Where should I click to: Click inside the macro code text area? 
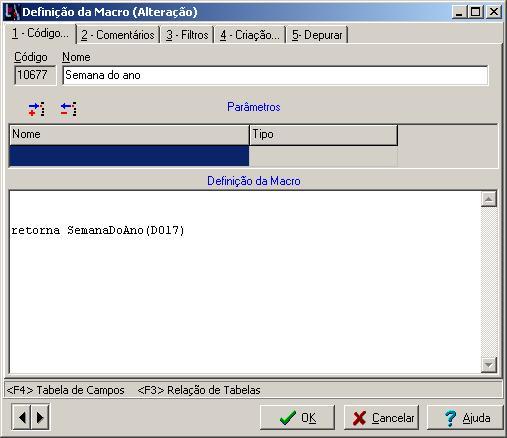pyautogui.click(x=245, y=282)
